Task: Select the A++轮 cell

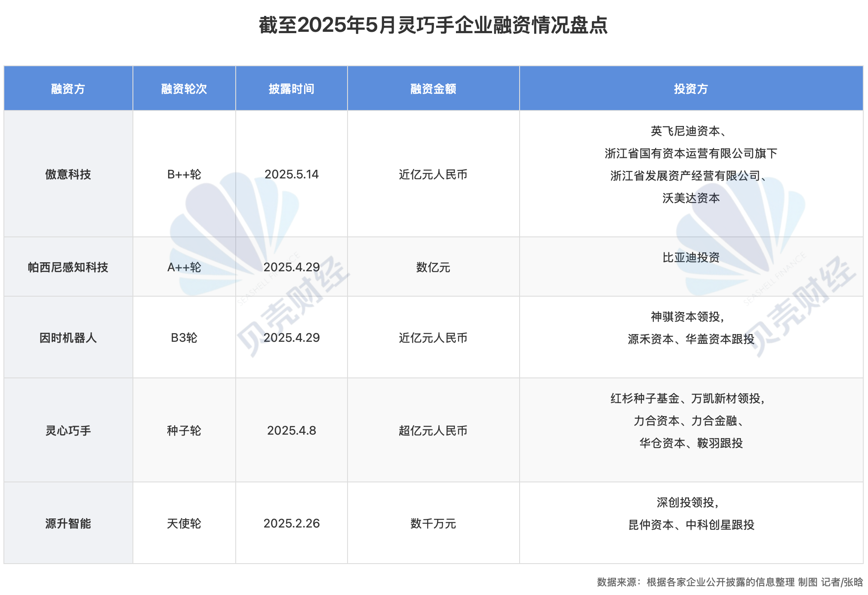Action: tap(184, 267)
